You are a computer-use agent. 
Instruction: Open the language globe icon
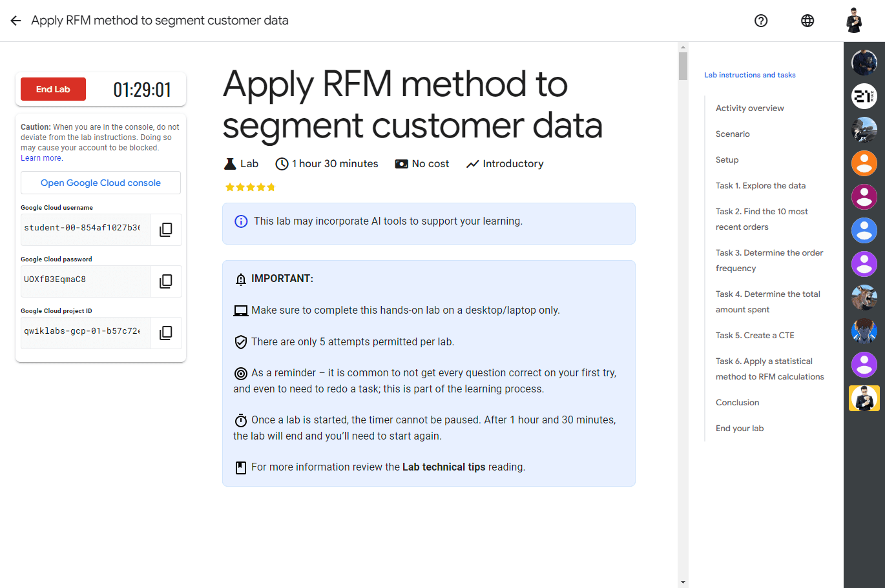pyautogui.click(x=807, y=21)
